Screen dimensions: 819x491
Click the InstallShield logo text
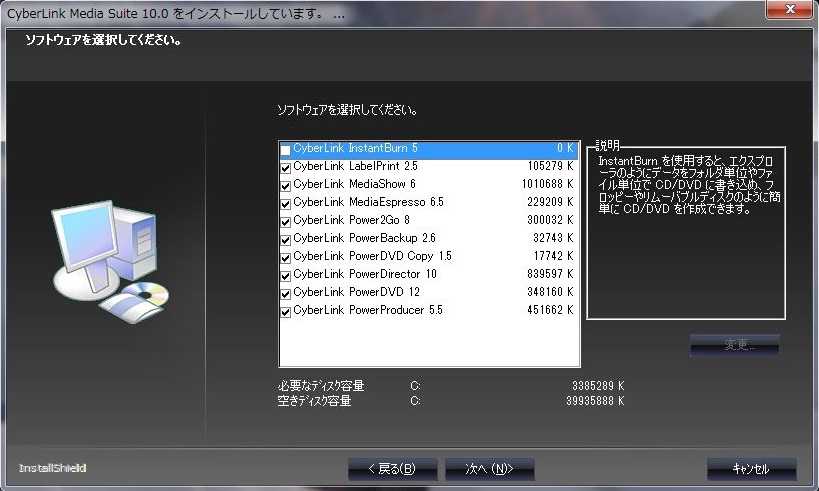pyautogui.click(x=52, y=468)
